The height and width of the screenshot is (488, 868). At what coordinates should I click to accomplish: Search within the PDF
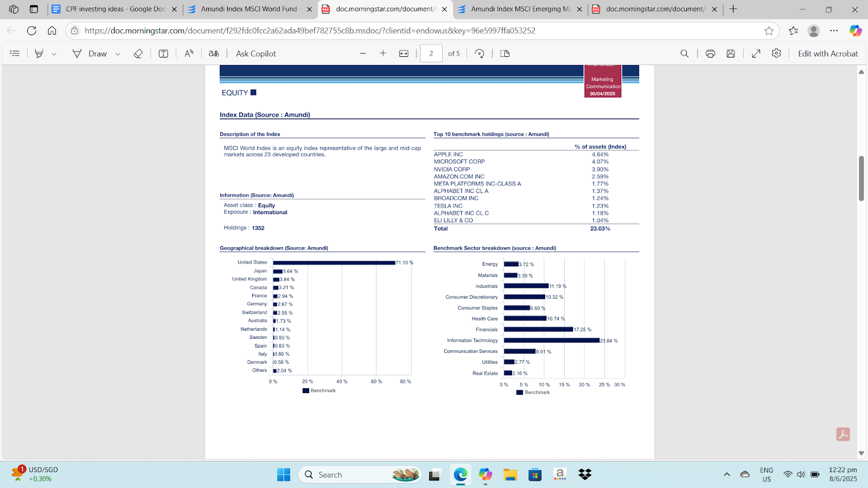tap(685, 54)
